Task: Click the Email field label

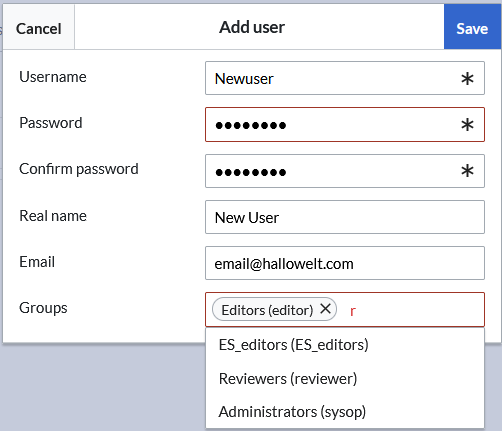Action: click(37, 262)
